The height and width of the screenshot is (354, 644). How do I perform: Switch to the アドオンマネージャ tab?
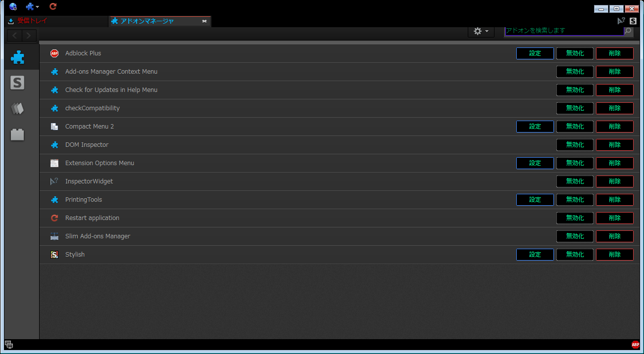pos(159,21)
